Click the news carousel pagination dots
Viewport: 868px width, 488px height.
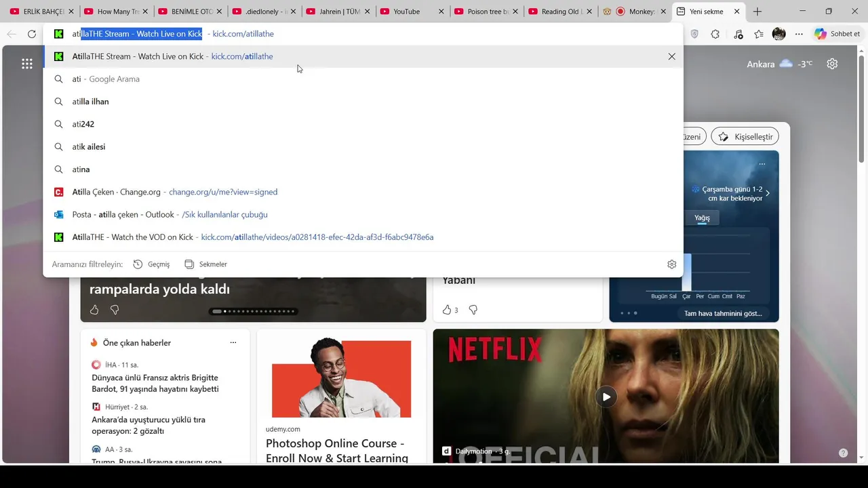tap(253, 311)
